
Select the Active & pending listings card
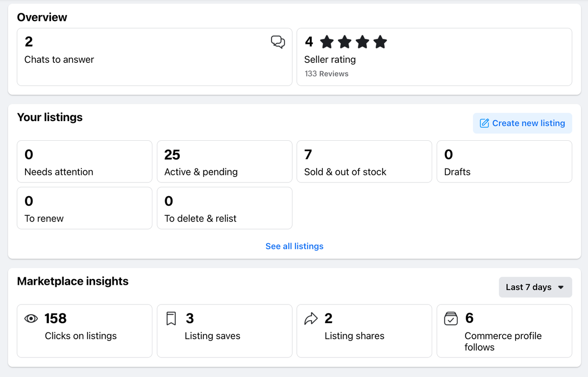tap(224, 161)
